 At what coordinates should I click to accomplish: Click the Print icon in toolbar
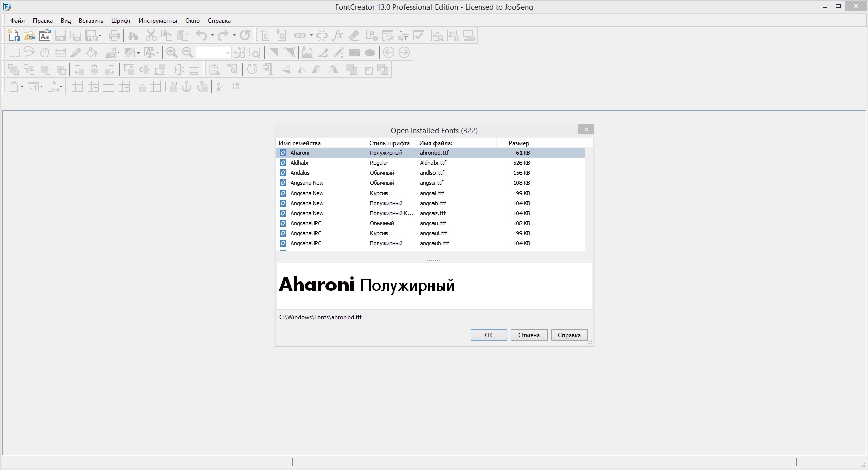tap(114, 35)
